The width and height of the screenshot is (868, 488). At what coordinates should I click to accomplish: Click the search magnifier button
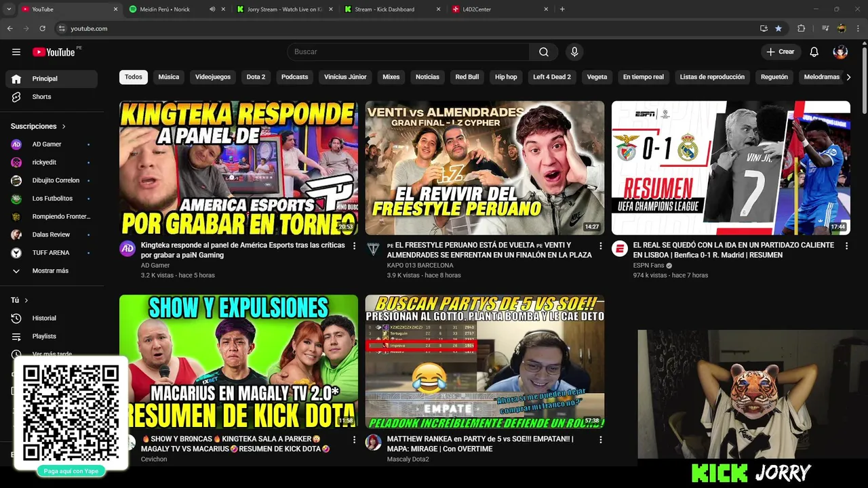coord(544,52)
